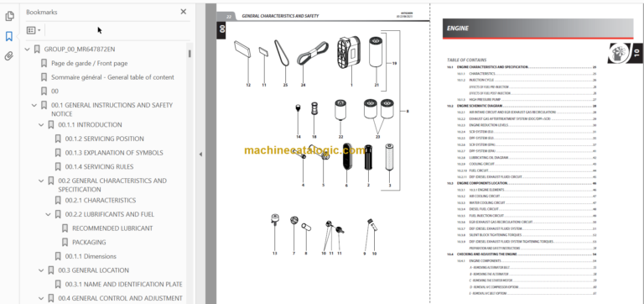Click the bookmark icon beside 00.1.1 Dimensions
The width and height of the screenshot is (644, 304).
(58, 256)
